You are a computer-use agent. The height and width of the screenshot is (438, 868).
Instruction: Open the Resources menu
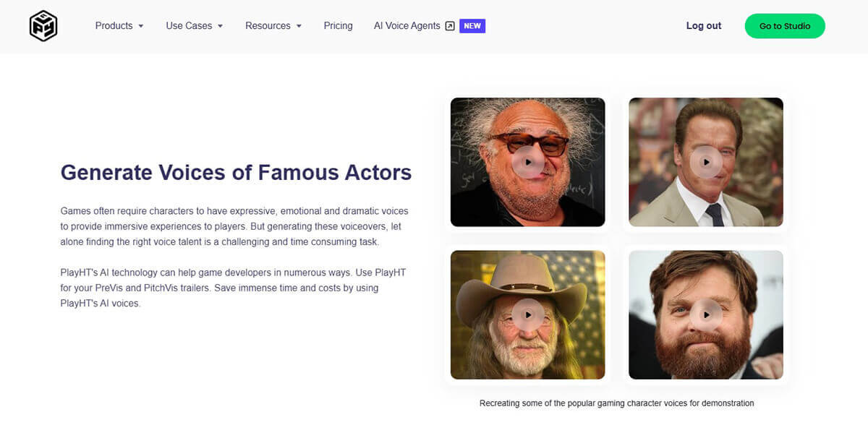tap(268, 26)
